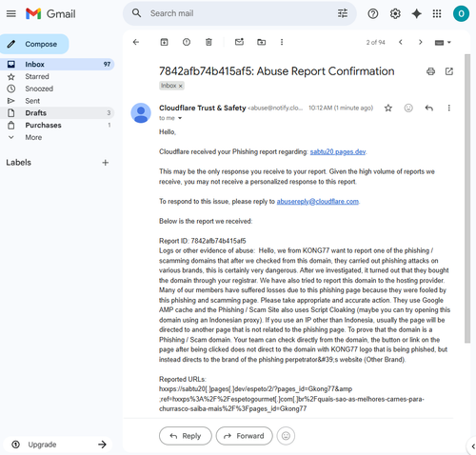
Task: Archive this email
Action: pos(164,42)
